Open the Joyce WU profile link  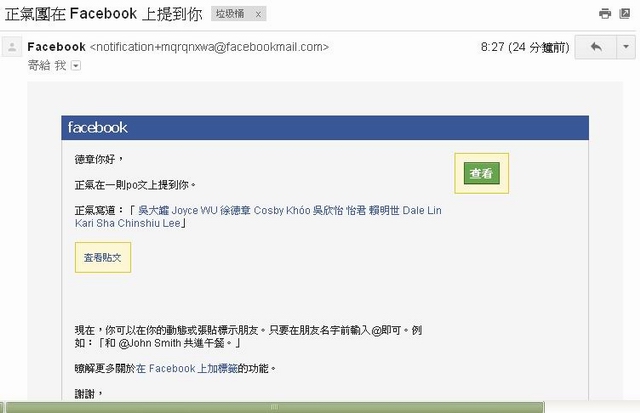[194, 211]
